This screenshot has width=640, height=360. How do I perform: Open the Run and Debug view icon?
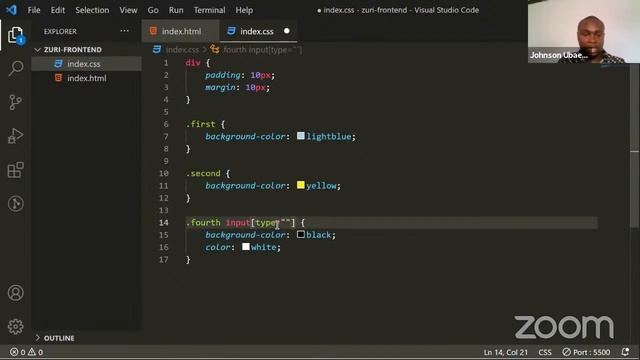pyautogui.click(x=16, y=136)
